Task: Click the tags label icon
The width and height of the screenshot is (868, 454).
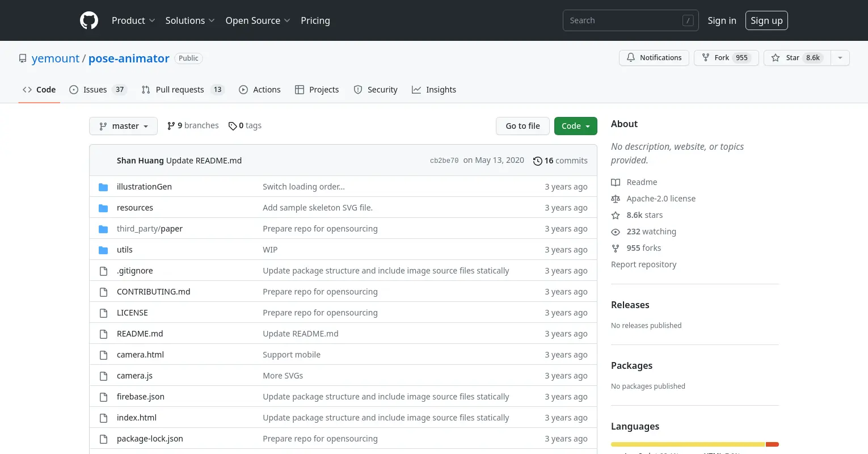Action: 233,126
